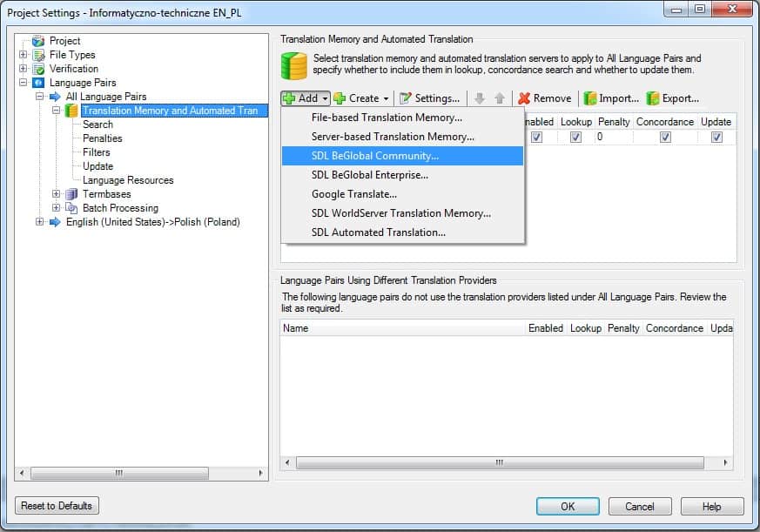Click the Penalty column header in upper table
This screenshot has height=532, width=760.
pos(614,122)
